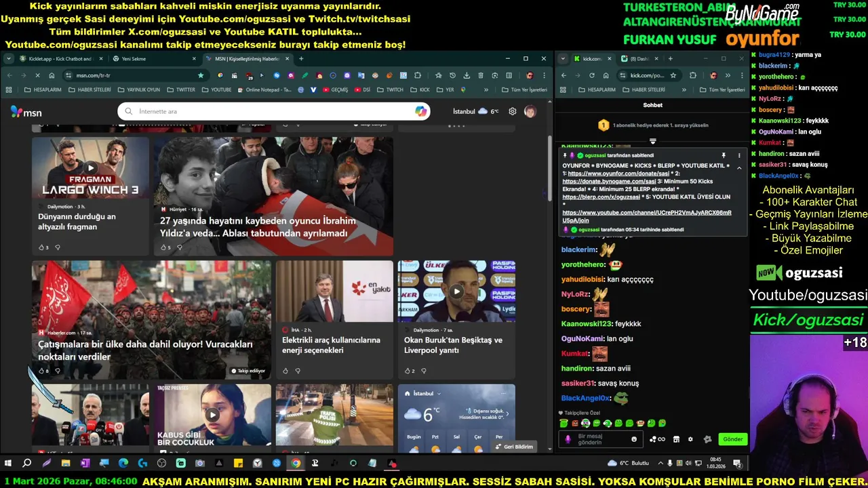
Task: Show more bookmarks in MSN window
Action: pyautogui.click(x=486, y=89)
